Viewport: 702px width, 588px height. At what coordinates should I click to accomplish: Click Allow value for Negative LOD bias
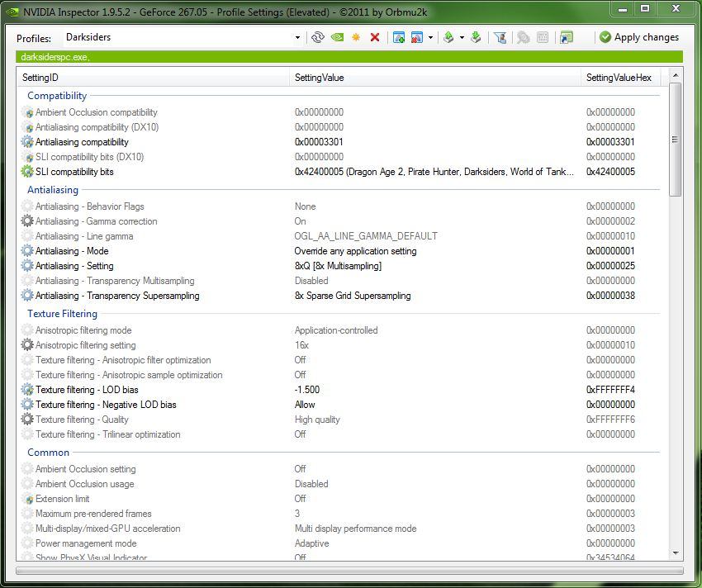305,405
